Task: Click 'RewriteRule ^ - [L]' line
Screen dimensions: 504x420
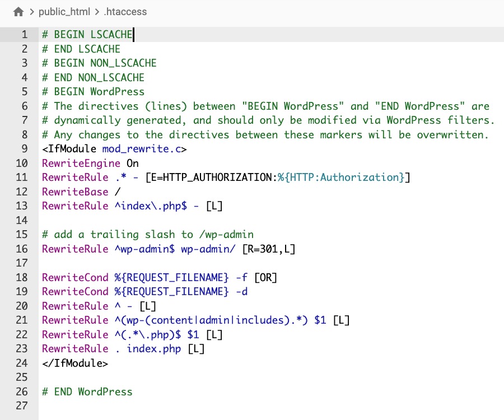Action: 99,306
